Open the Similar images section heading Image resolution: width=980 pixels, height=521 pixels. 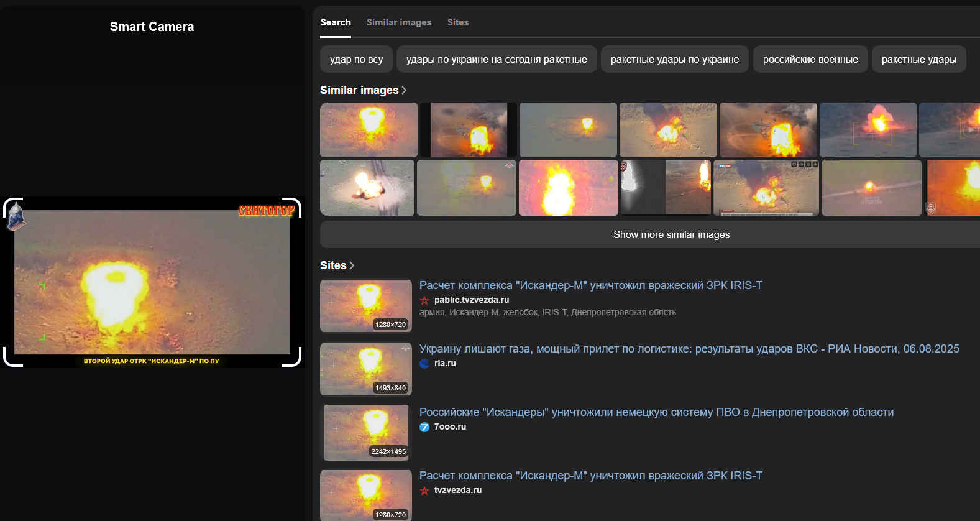[359, 90]
